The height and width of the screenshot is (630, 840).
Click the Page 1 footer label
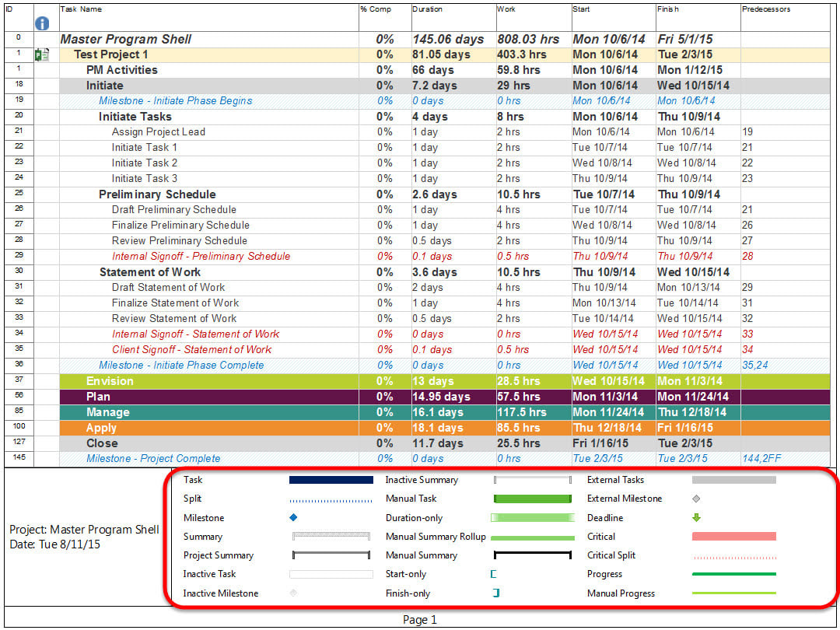(x=419, y=620)
